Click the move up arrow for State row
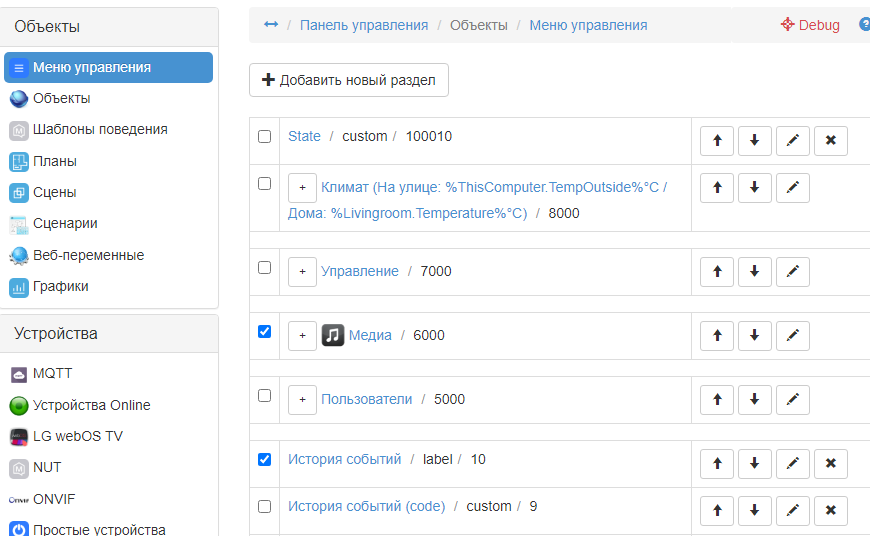Viewport: 870px width, 536px height. pos(717,141)
